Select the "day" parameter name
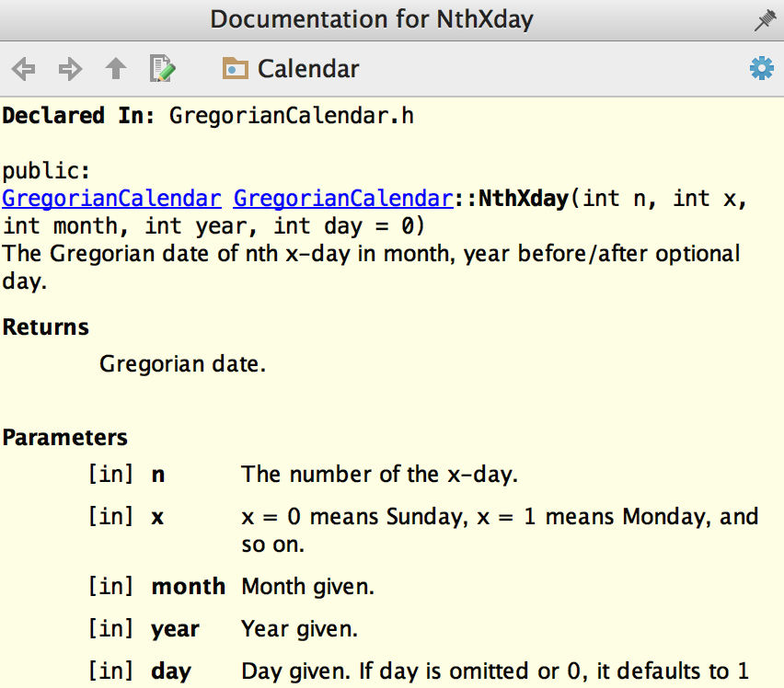 point(171,671)
